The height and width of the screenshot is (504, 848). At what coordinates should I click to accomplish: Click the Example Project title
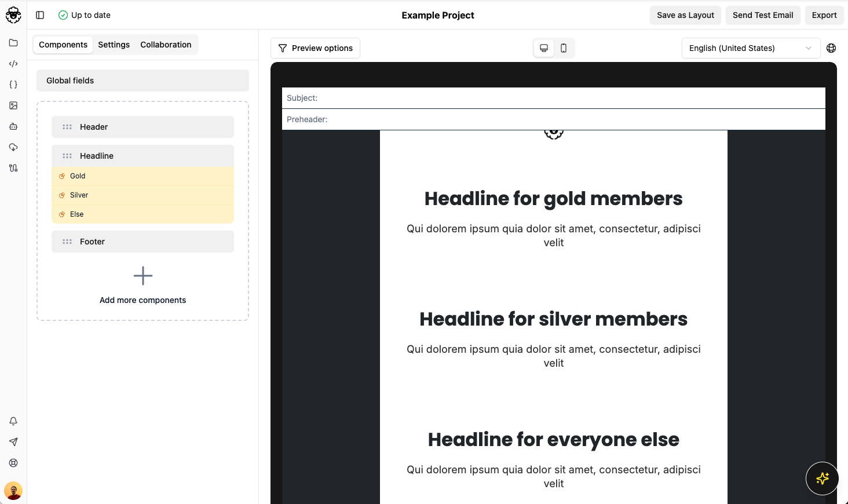[438, 15]
